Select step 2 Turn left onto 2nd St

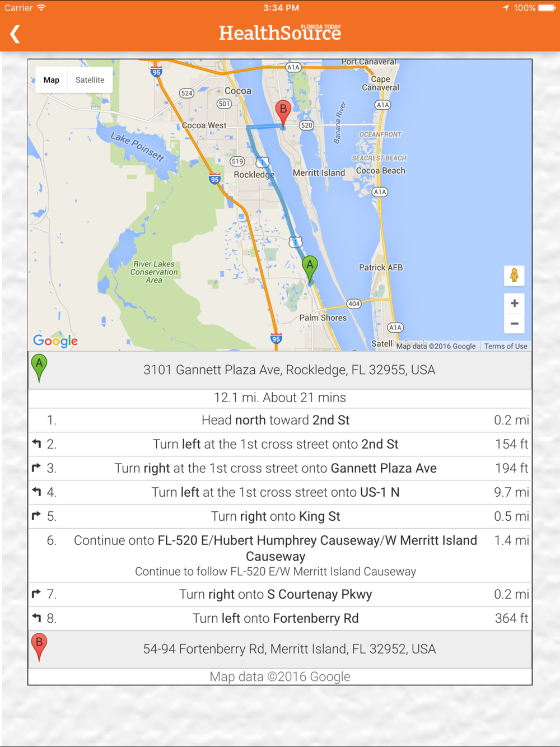pyautogui.click(x=280, y=445)
